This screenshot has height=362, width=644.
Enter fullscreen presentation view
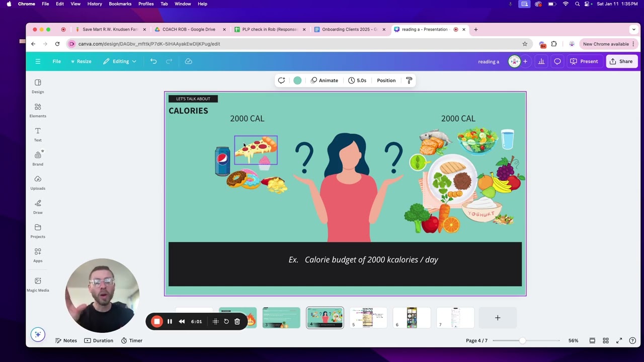[x=619, y=340]
